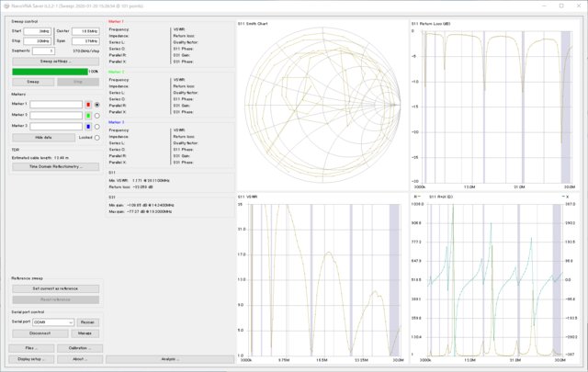Click the green Marker 2 heading

point(117,72)
